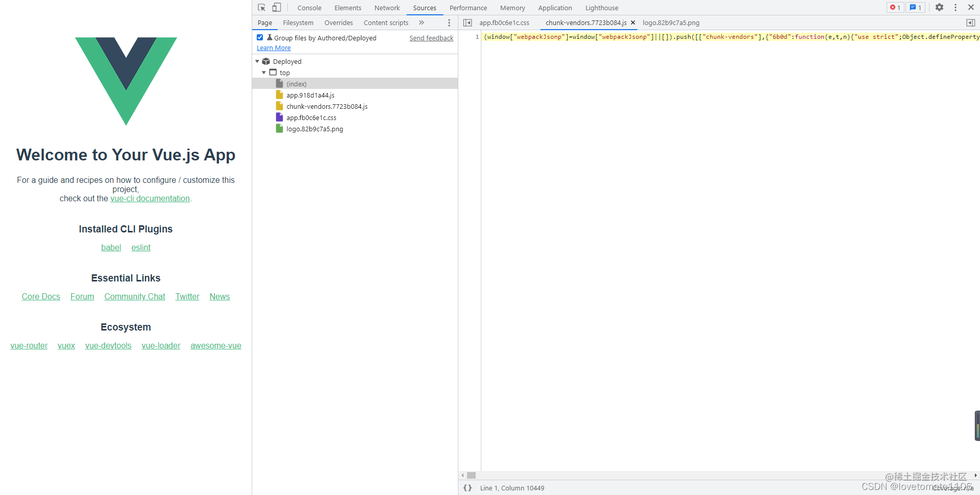The width and height of the screenshot is (980, 495).
Task: Switch to app.fb0c6e1c.css editor tab
Action: click(x=504, y=22)
